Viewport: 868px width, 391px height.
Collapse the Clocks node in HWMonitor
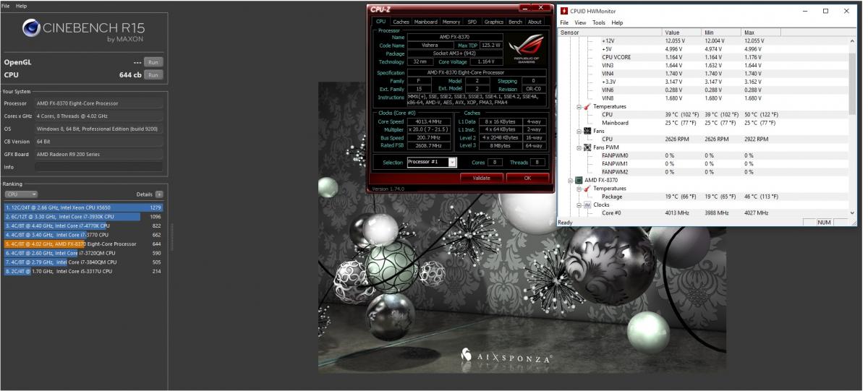pyautogui.click(x=579, y=205)
